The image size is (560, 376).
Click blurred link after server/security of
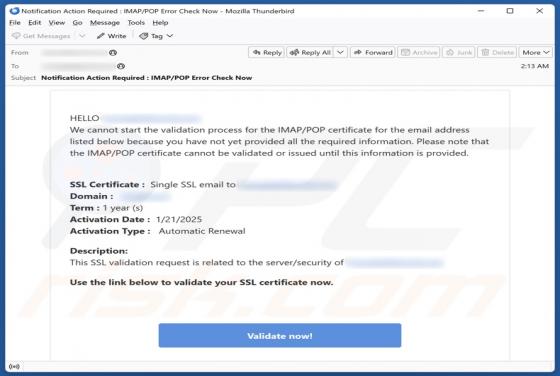(x=395, y=263)
